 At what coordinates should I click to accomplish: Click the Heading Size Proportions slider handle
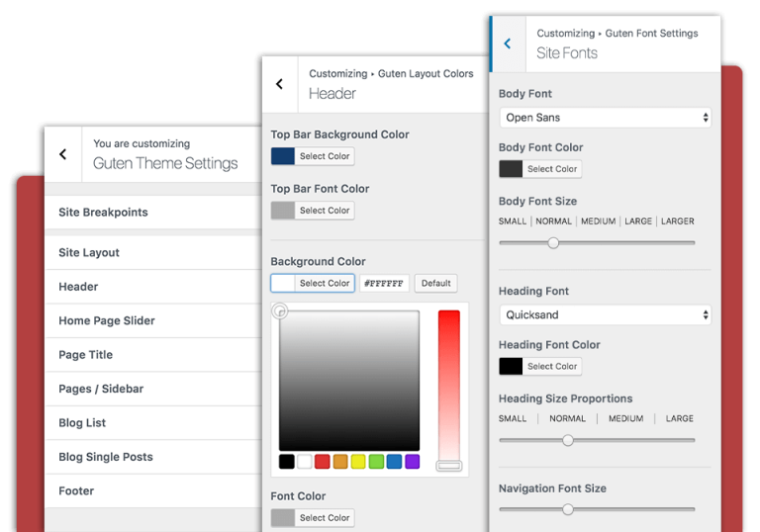coord(568,440)
